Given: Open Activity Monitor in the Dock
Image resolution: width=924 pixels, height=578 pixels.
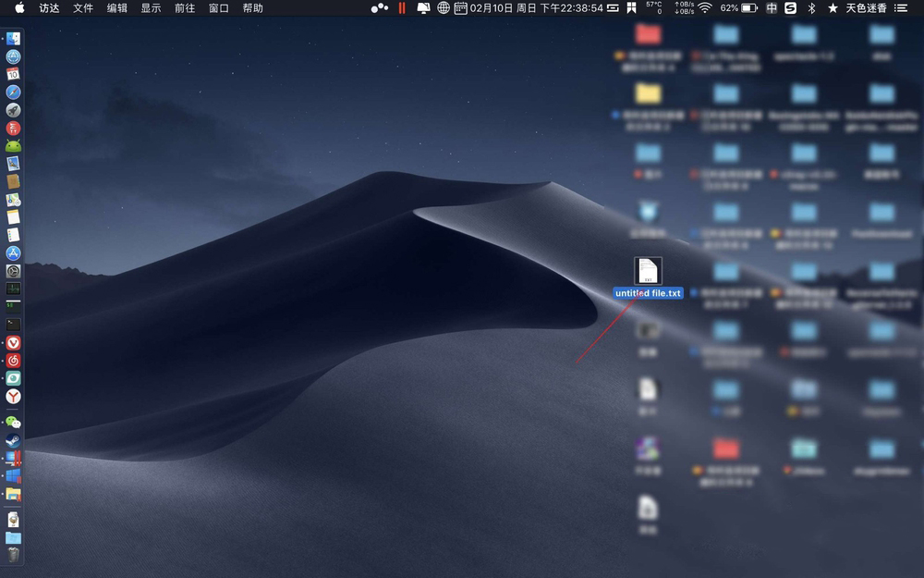Looking at the screenshot, I should (x=13, y=289).
